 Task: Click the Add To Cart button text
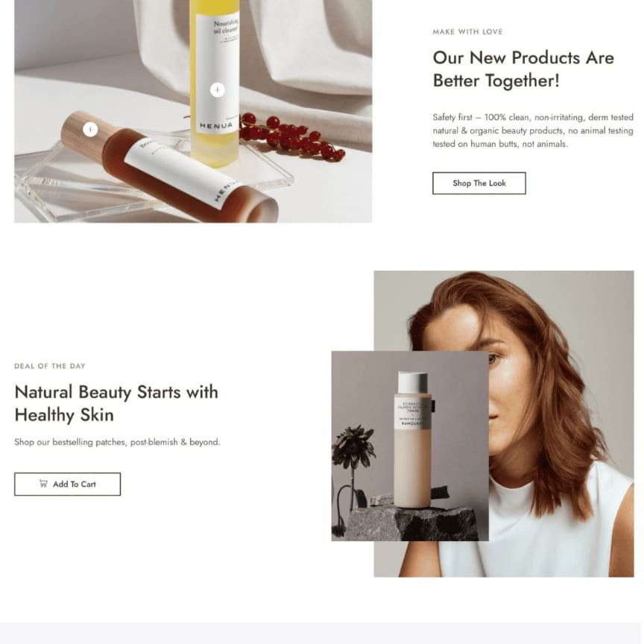75,484
